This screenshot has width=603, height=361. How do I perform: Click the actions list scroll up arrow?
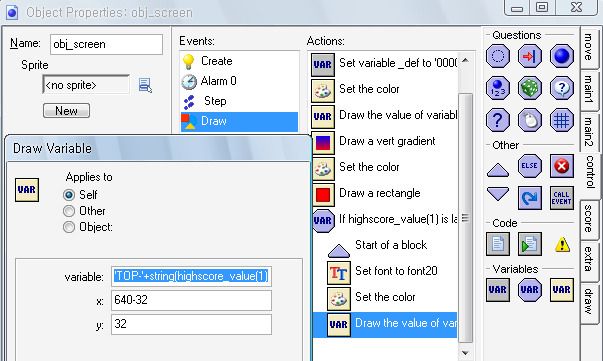pos(466,60)
